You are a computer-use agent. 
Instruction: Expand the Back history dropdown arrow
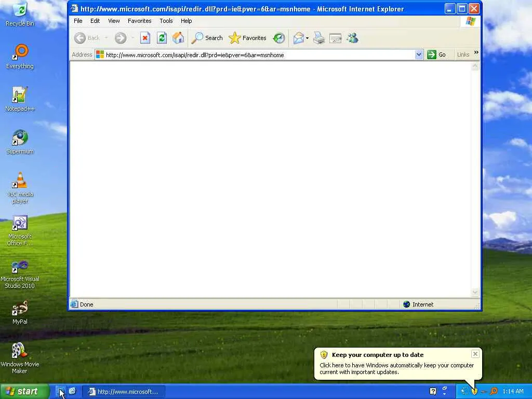coord(106,38)
